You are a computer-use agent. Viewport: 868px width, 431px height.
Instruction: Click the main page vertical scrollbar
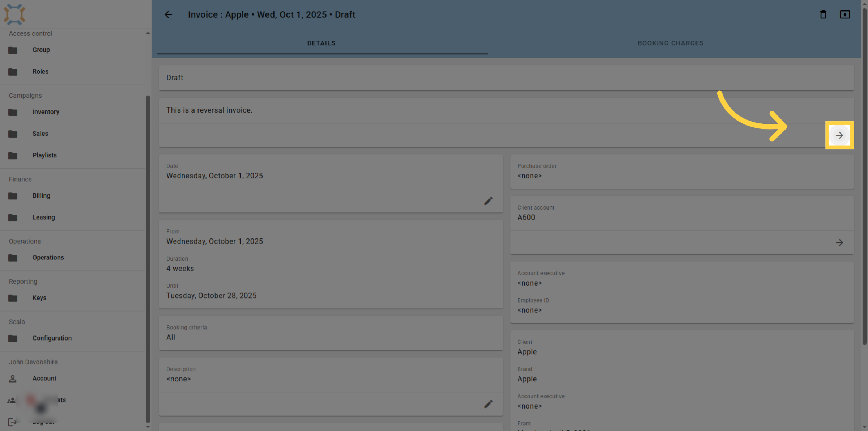[x=864, y=176]
